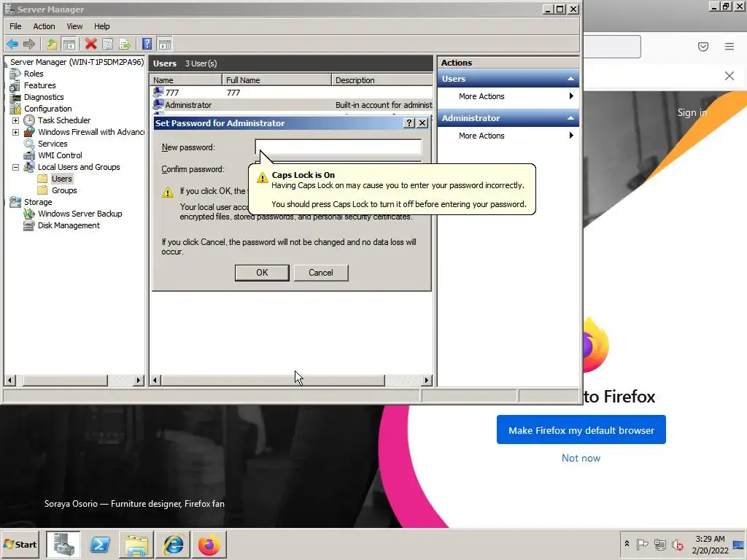Click Make Firefox my default browser button
Screen dimensions: 747x560
point(581,430)
